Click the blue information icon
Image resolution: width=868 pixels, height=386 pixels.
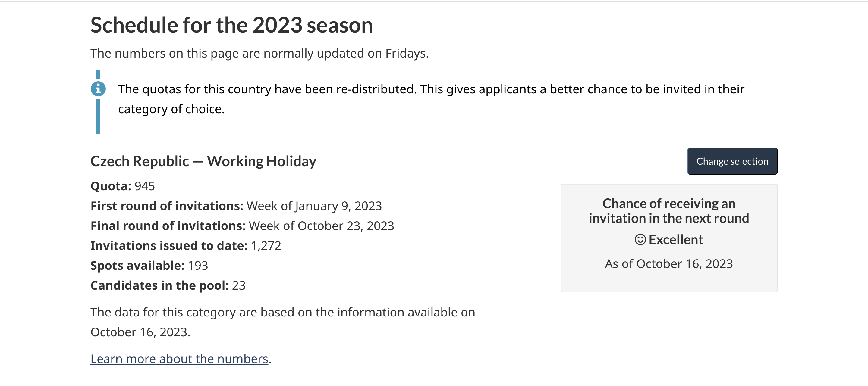point(98,89)
